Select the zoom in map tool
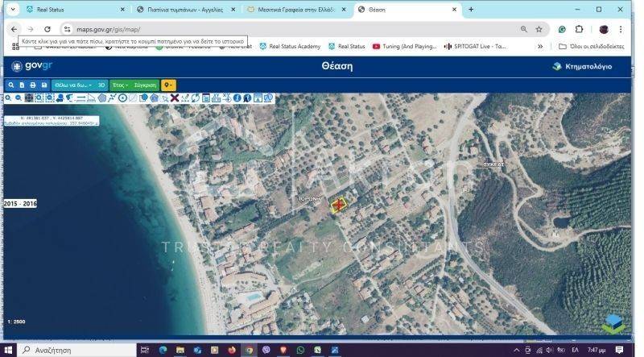Screen dimensions: 644x357 click(7, 98)
